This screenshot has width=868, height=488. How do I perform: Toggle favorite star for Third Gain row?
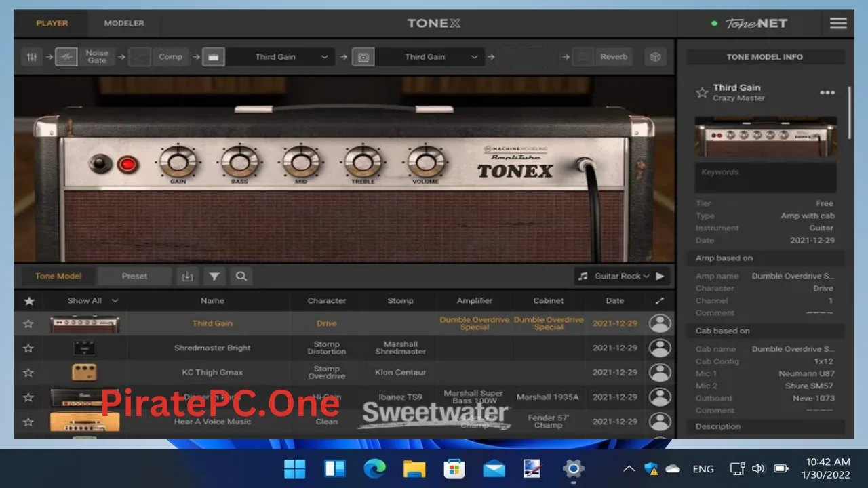28,324
